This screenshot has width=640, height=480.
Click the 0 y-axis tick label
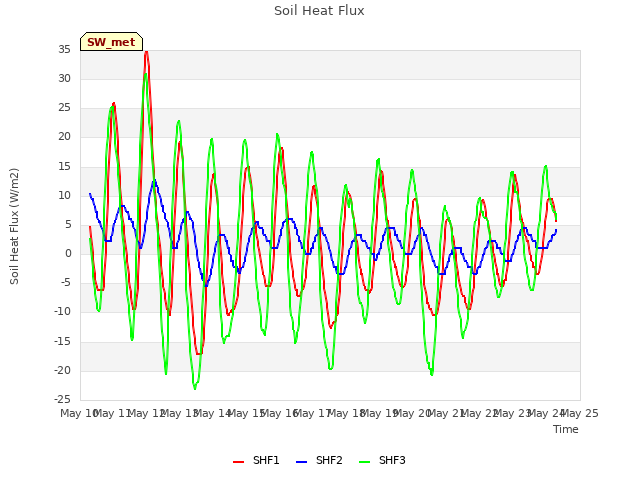[68, 254]
